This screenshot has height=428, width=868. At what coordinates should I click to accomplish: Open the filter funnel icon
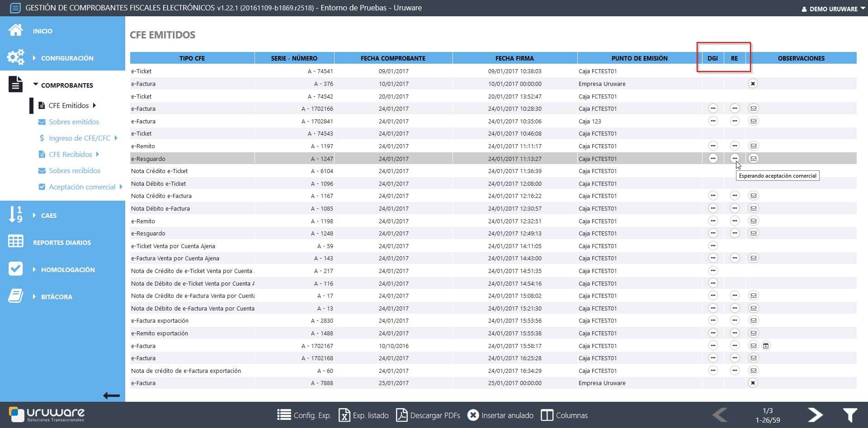(x=850, y=415)
